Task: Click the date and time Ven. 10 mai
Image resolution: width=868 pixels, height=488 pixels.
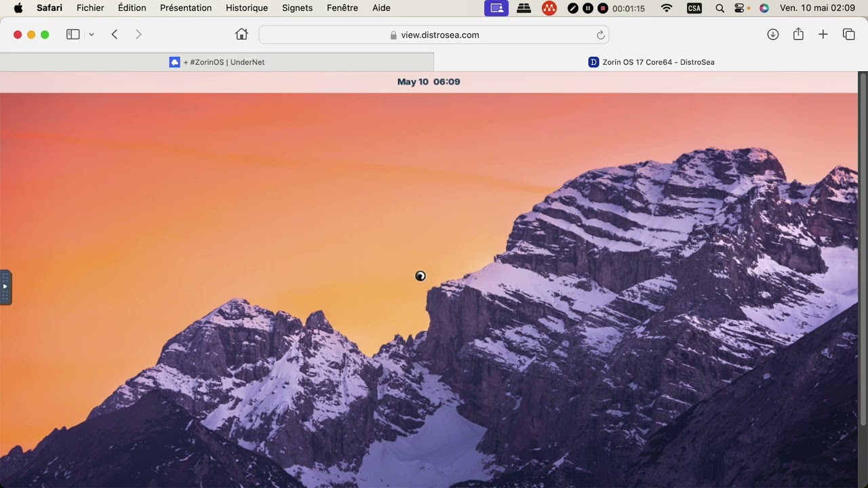Action: pyautogui.click(x=817, y=8)
